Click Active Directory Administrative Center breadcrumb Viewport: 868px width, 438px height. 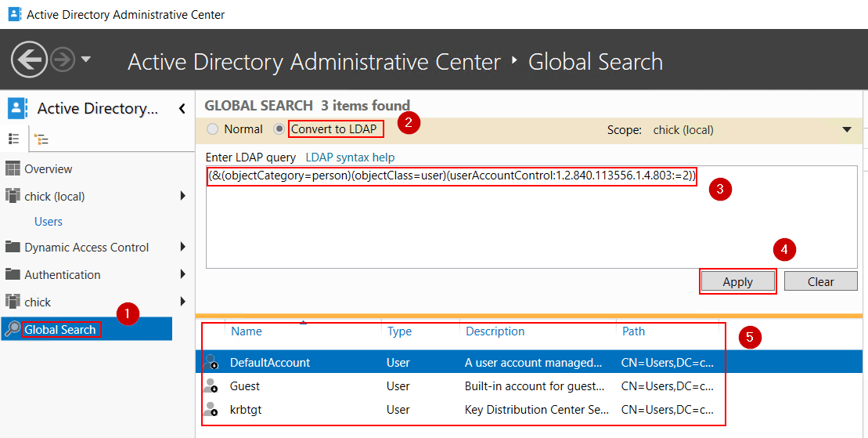(315, 62)
